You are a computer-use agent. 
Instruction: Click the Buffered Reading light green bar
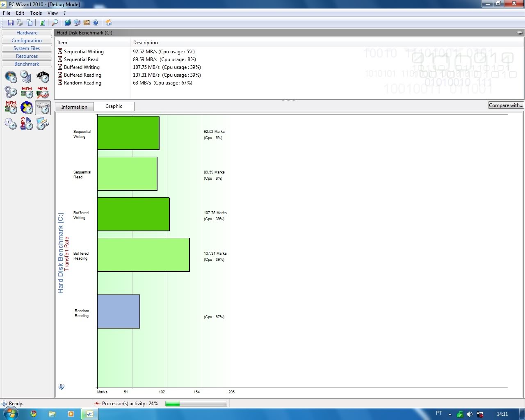click(144, 255)
